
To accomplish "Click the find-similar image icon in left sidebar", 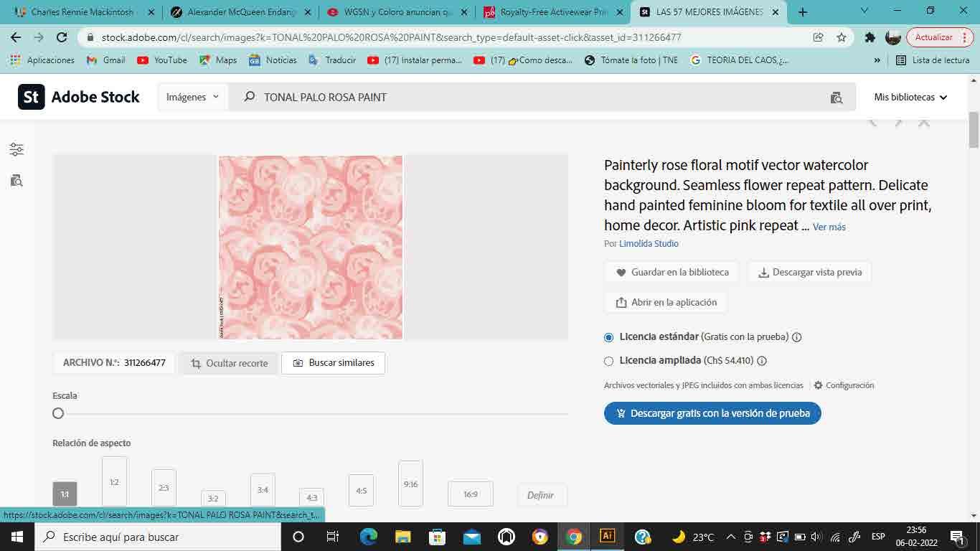I will 17,181.
